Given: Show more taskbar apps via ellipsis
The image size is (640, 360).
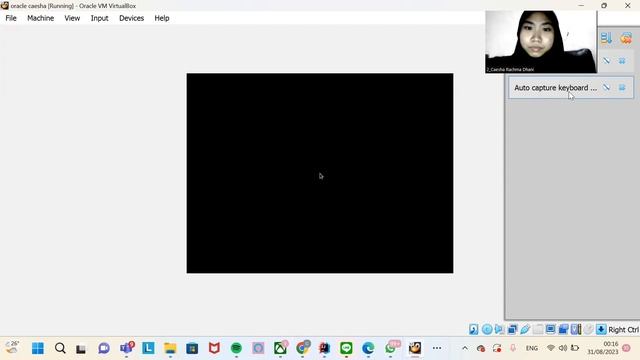Looking at the screenshot, I should [437, 348].
